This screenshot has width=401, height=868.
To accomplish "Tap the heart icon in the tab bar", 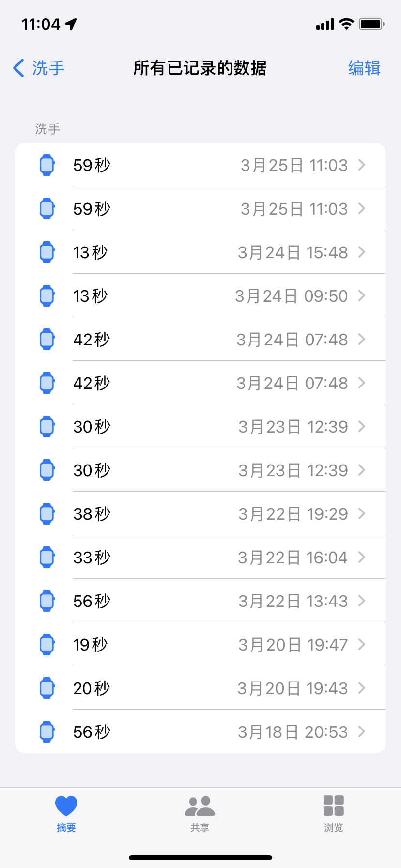I will [x=66, y=806].
